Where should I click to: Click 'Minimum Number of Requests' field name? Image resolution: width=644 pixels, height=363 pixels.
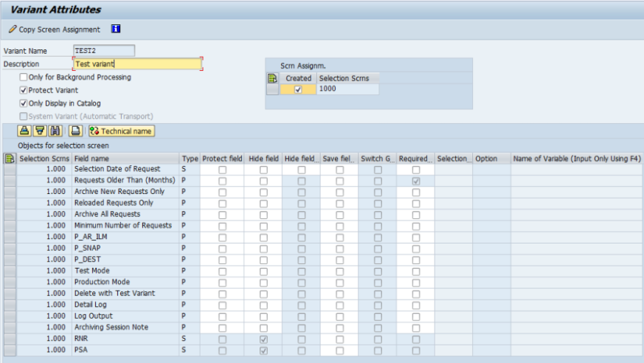122,226
